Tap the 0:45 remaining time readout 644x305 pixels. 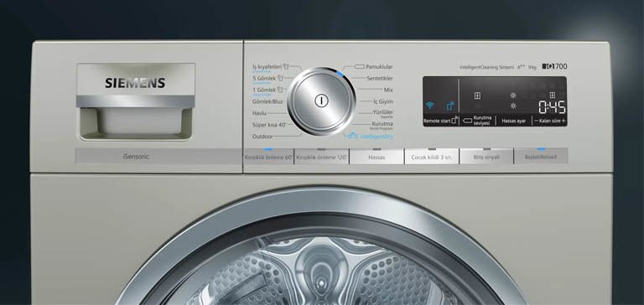coord(552,108)
